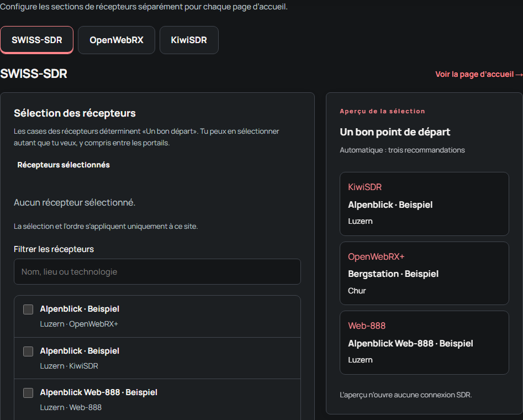Focus the 'Nom, lieu ou technologie' filter field
The height and width of the screenshot is (420, 523).
point(157,272)
